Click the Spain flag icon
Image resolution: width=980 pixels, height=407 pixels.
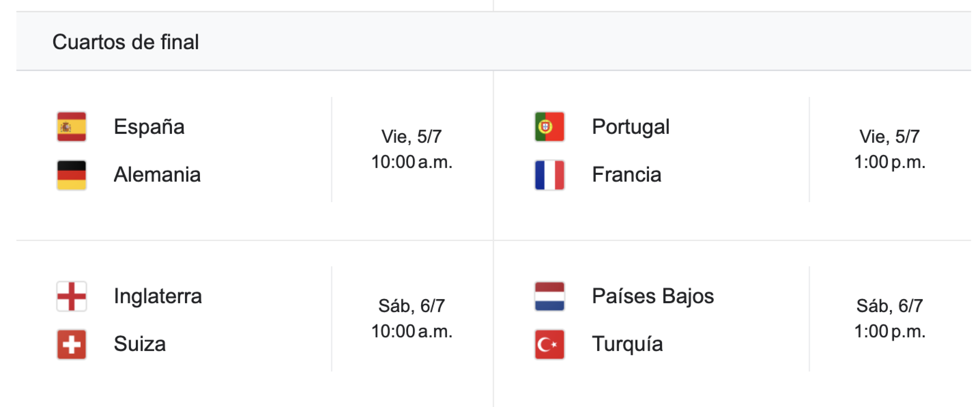(x=71, y=127)
